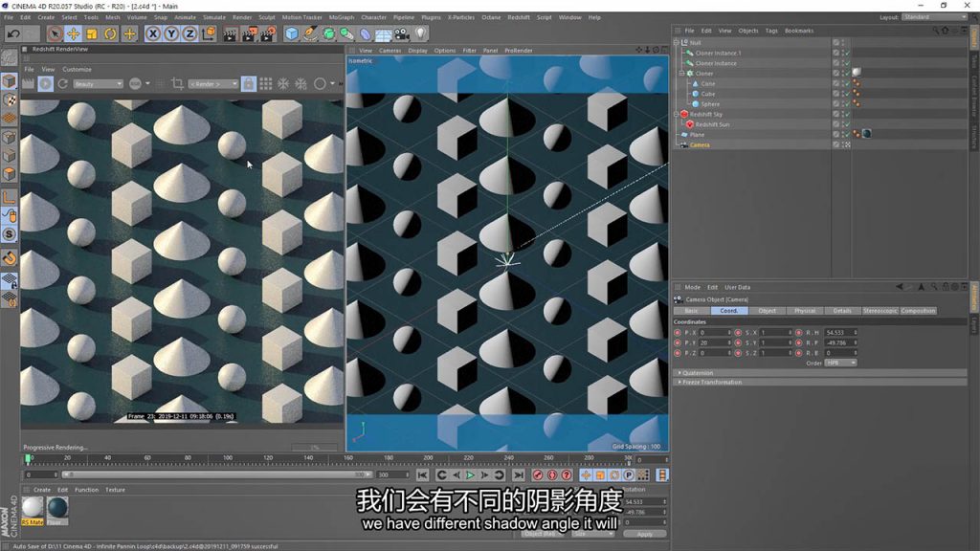Open Edit Render Settings icon
Screen dimensions: 980x551
[268, 33]
